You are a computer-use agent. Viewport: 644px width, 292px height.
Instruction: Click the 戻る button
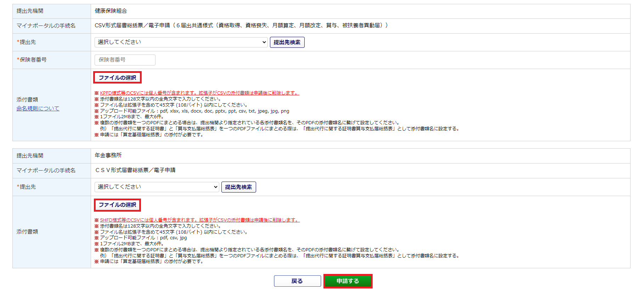(297, 281)
